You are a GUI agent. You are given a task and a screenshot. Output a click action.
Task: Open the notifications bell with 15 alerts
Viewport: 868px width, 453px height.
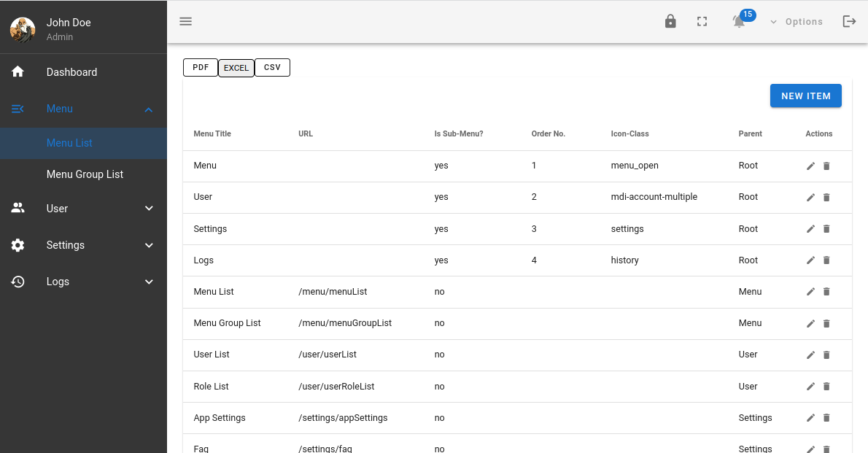pyautogui.click(x=738, y=22)
